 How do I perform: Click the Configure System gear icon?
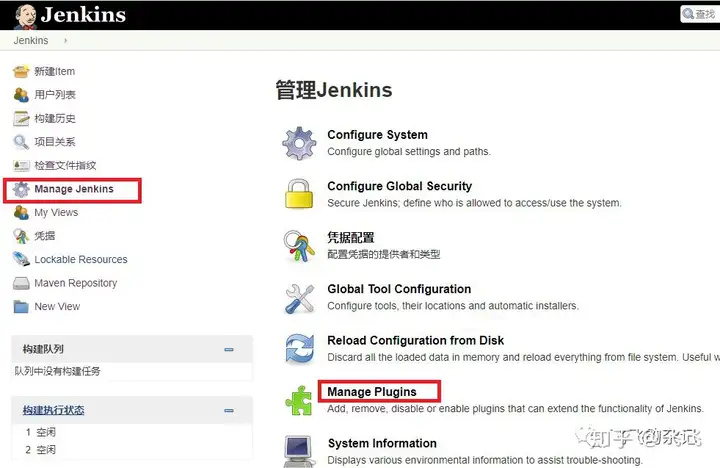click(299, 143)
